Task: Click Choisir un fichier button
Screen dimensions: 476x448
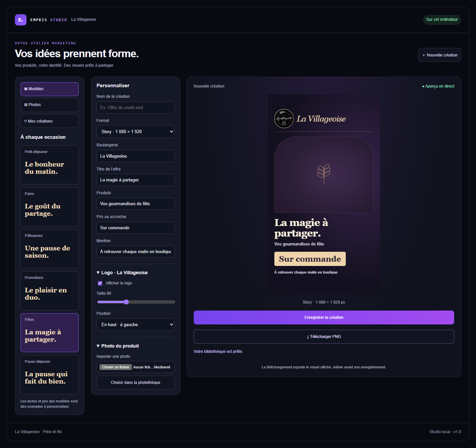Action: point(116,367)
